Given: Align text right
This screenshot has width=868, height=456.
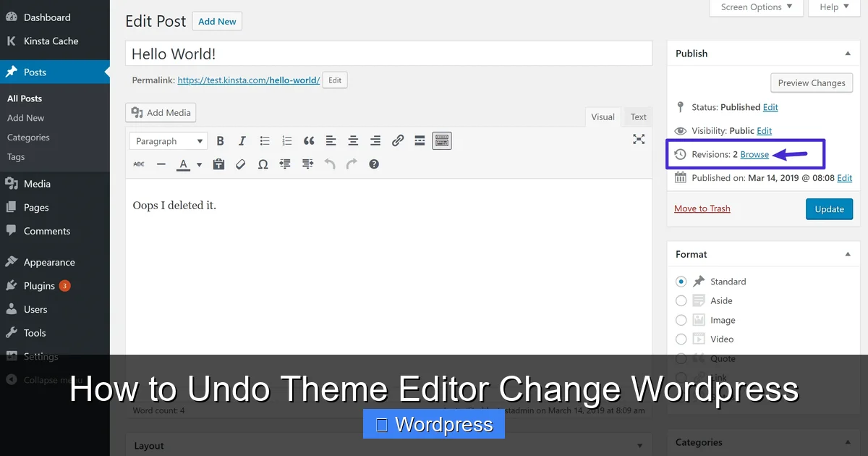Looking at the screenshot, I should tap(375, 141).
